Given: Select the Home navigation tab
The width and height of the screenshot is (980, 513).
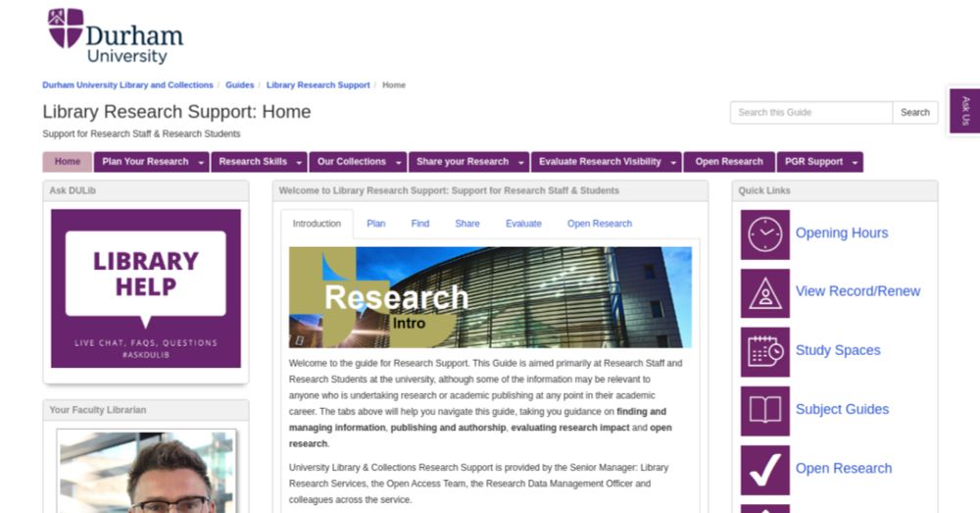Looking at the screenshot, I should [68, 162].
